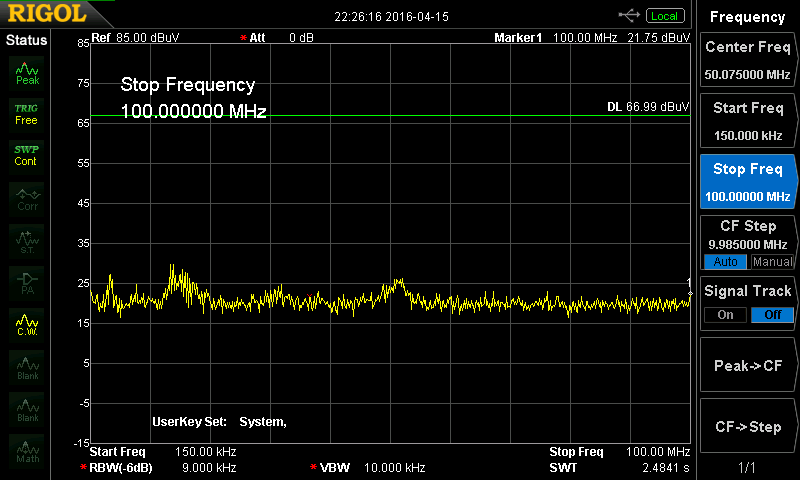800x480 pixels.
Task: Click the Marker1 readout at top
Action: pos(591,38)
